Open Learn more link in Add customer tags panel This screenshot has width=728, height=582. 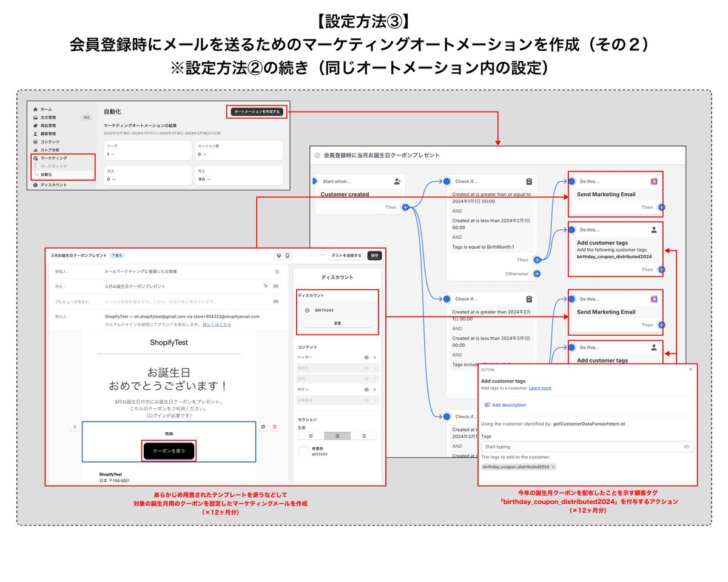coord(540,388)
